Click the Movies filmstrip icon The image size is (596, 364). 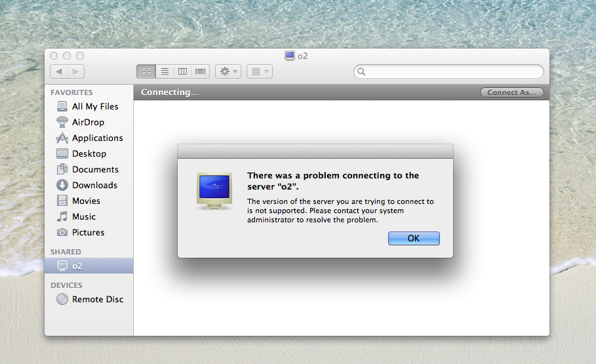(62, 201)
